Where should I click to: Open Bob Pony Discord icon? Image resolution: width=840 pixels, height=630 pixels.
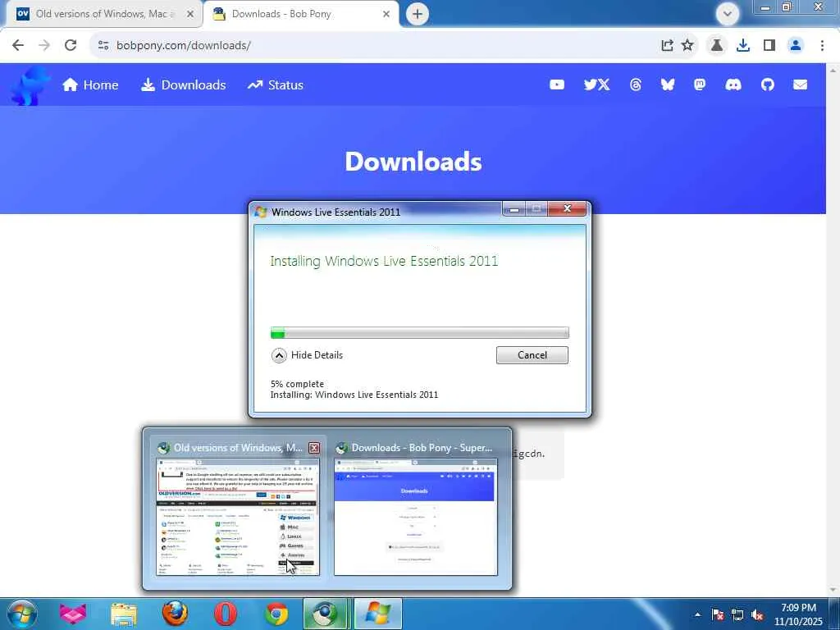pos(733,84)
